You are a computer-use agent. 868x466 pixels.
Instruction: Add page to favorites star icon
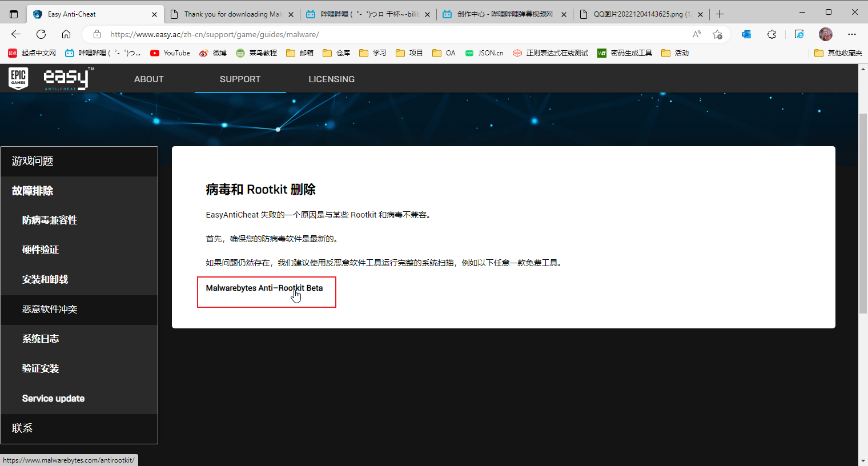(718, 34)
